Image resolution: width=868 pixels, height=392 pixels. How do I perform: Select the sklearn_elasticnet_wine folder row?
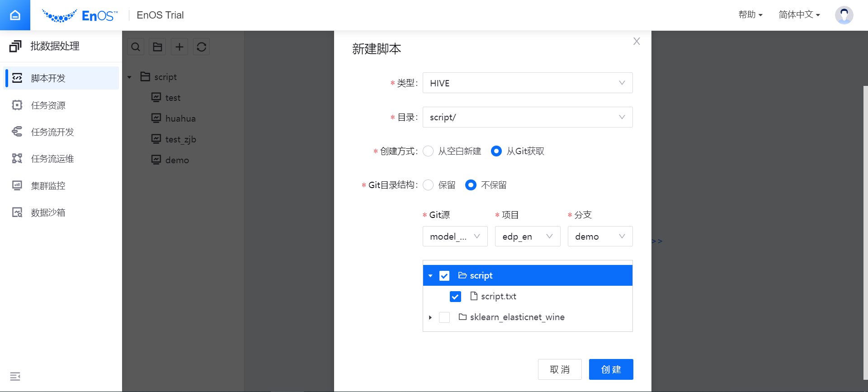[528, 317]
